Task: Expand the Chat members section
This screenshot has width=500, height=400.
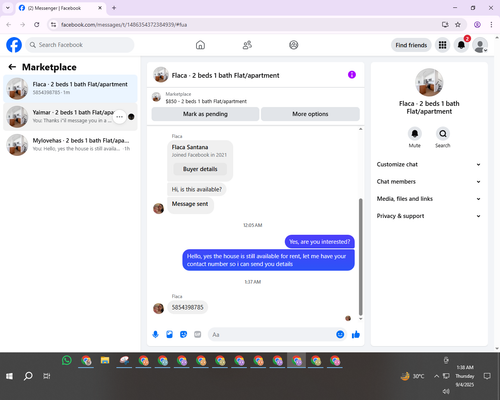Action: tap(429, 182)
